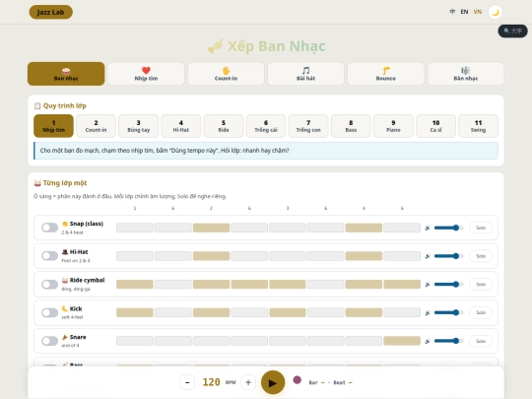Switch language to Chinese
This screenshot has width=532, height=399.
(452, 12)
